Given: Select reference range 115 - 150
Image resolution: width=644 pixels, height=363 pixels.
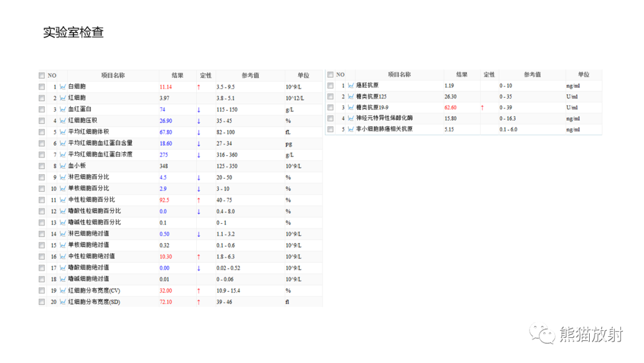Looking at the screenshot, I should coord(227,110).
